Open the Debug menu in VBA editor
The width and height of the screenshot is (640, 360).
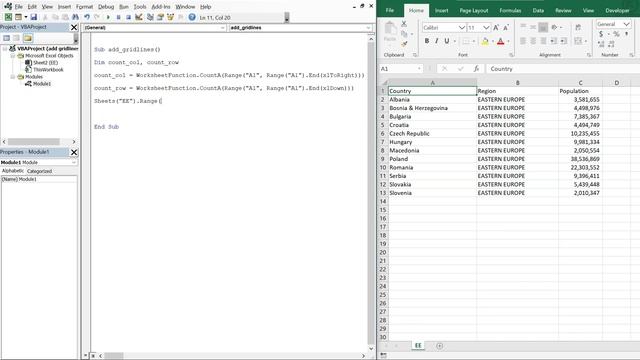[x=106, y=7]
